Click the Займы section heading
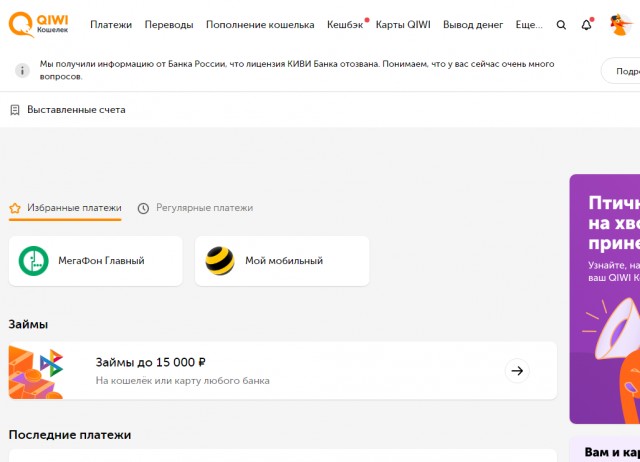Image resolution: width=640 pixels, height=462 pixels. click(28, 324)
